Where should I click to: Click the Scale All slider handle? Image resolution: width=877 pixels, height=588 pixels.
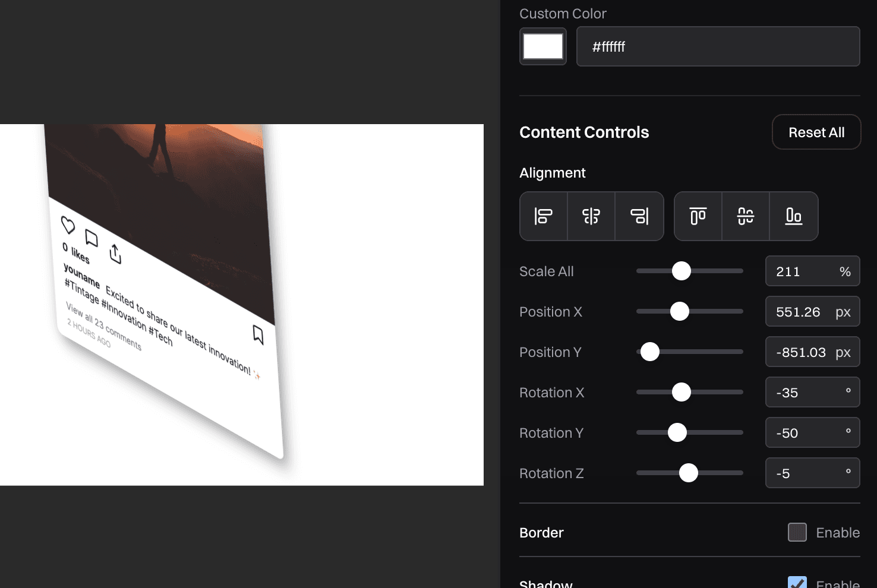(682, 271)
